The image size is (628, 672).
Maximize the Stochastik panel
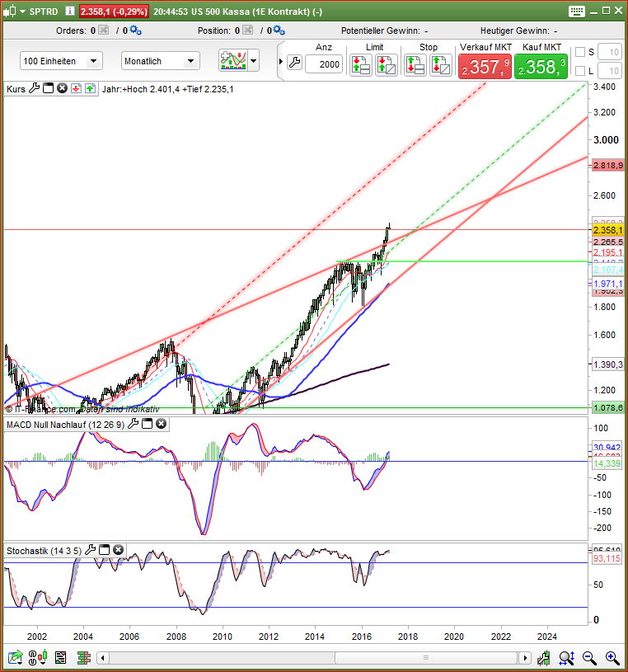click(x=104, y=550)
